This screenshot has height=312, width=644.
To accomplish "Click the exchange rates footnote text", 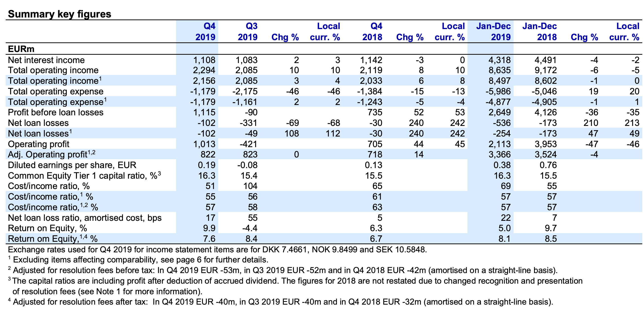I will click(217, 250).
